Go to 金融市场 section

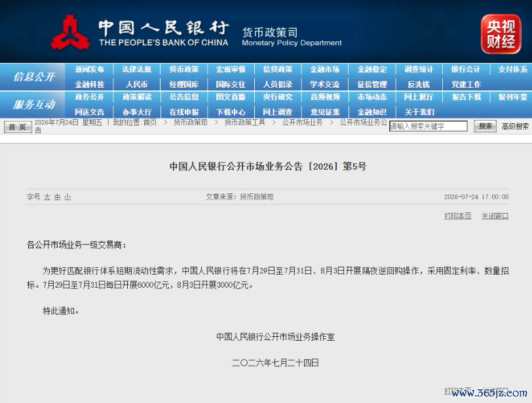(x=325, y=69)
